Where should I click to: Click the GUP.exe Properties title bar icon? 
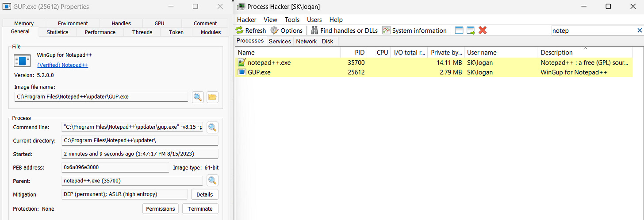(x=7, y=7)
